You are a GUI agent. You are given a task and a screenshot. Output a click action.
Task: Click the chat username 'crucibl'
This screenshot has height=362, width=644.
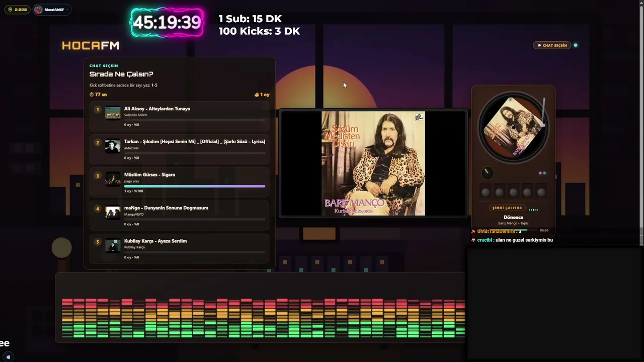[x=485, y=240]
